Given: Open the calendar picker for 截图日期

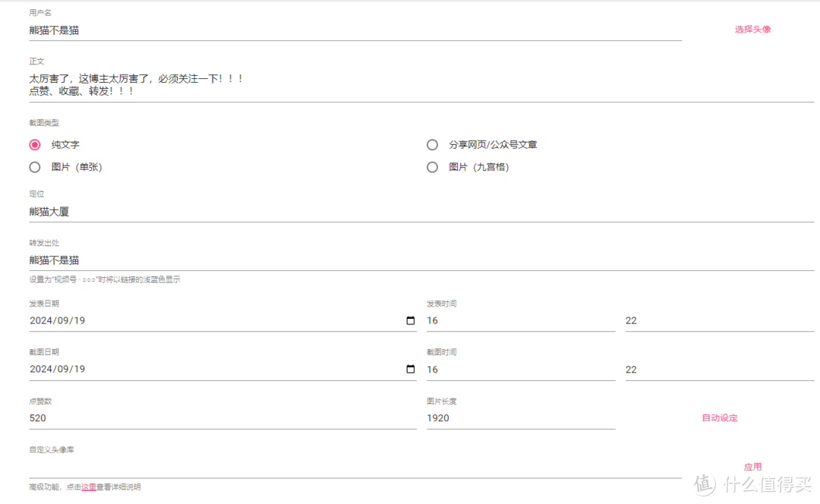Looking at the screenshot, I should [x=411, y=370].
